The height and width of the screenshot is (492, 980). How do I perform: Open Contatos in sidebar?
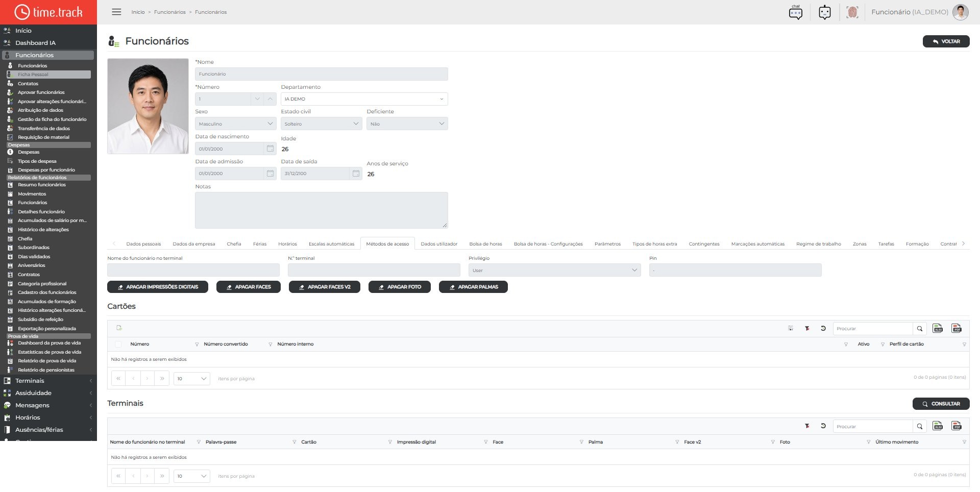(x=28, y=84)
